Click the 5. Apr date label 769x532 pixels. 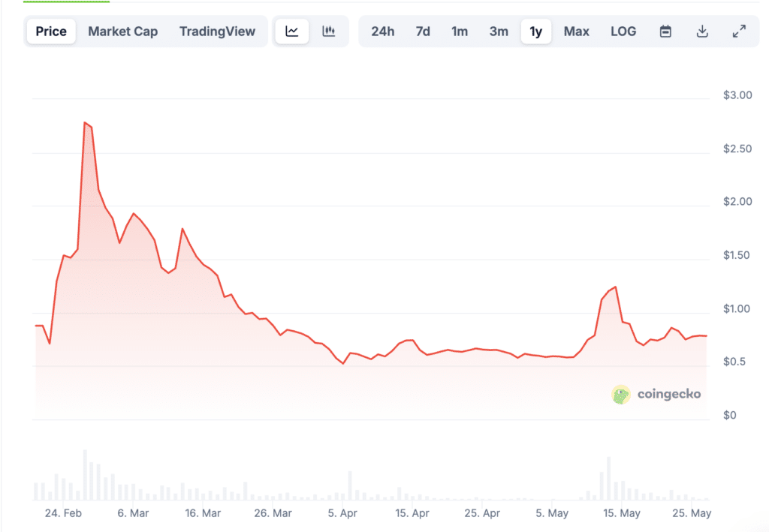coord(342,513)
